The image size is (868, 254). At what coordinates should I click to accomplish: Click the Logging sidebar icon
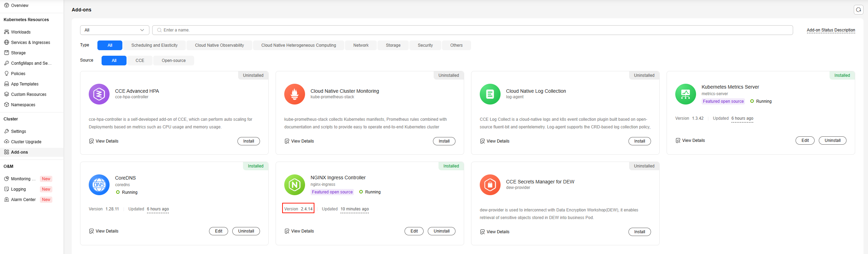pyautogui.click(x=6, y=189)
